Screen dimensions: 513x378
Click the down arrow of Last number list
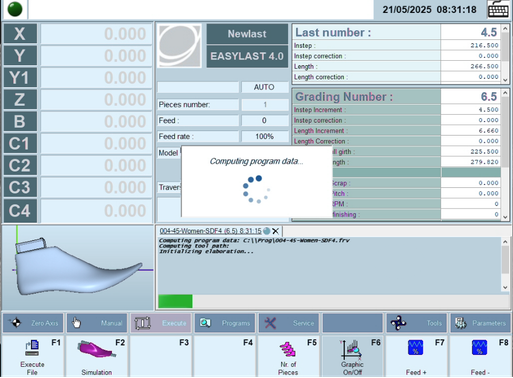pos(505,80)
